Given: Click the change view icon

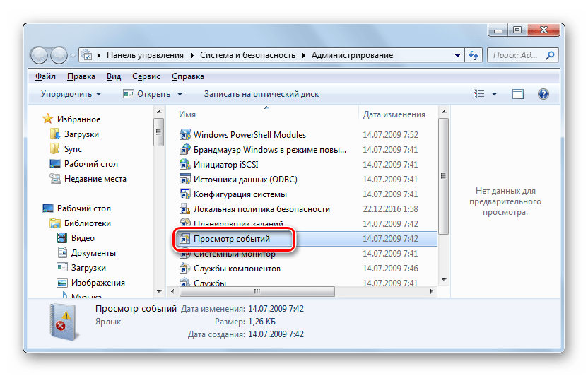Looking at the screenshot, I should coord(479,94).
